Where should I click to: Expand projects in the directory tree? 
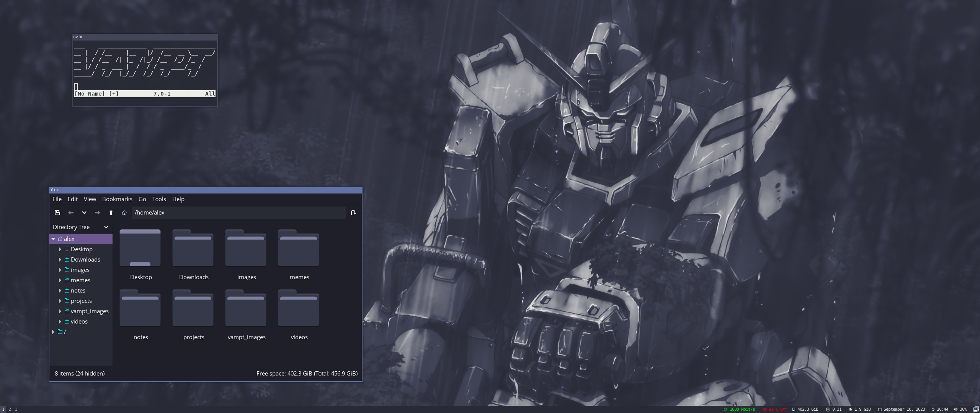[x=60, y=301]
